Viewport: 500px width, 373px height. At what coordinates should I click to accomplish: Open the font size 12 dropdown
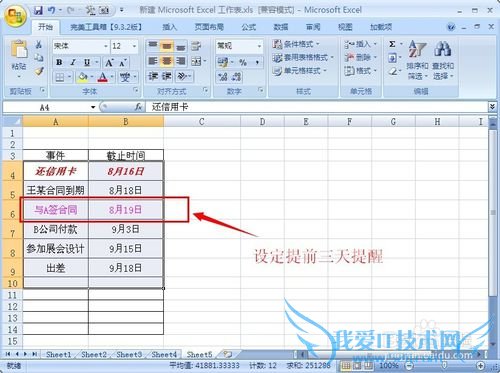pyautogui.click(x=134, y=46)
